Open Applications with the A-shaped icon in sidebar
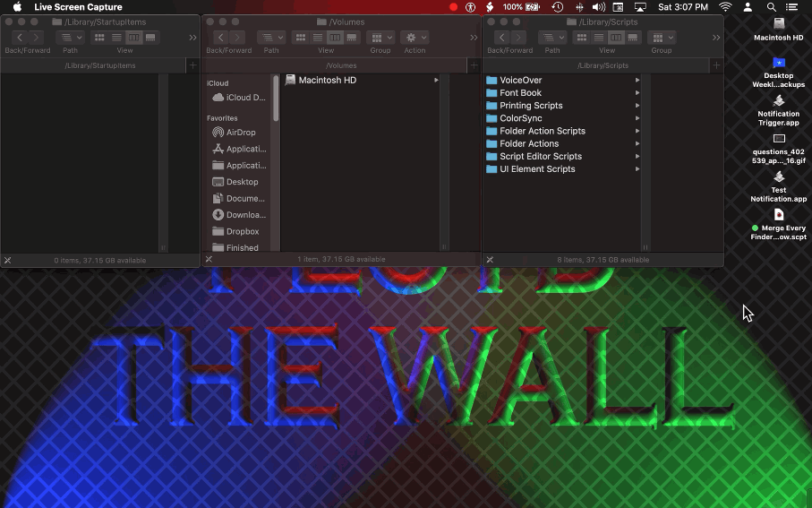The width and height of the screenshot is (812, 508). click(x=239, y=149)
